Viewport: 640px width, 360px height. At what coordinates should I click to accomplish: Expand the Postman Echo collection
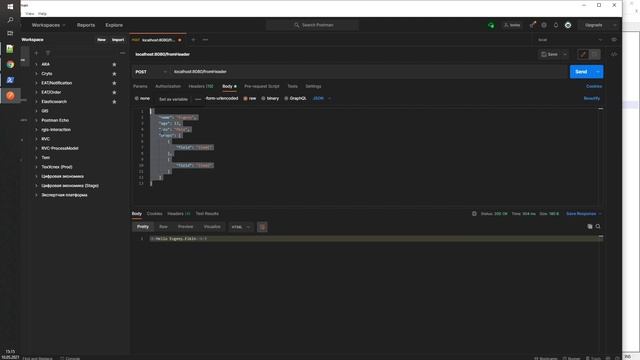[36, 120]
